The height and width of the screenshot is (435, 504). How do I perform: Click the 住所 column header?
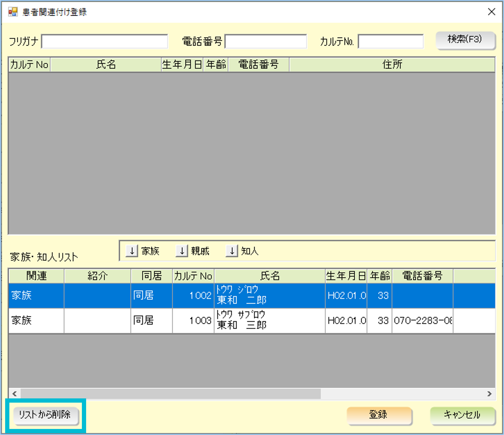tap(392, 64)
